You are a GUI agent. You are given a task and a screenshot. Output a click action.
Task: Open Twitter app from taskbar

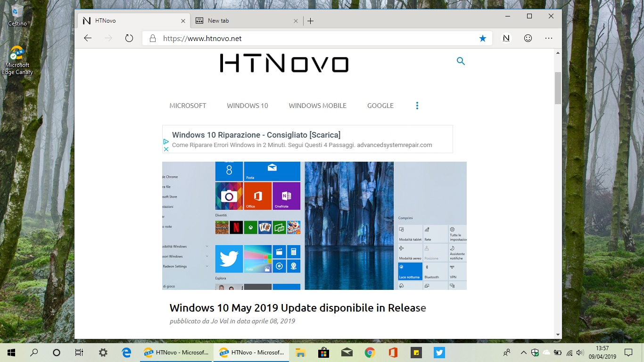pyautogui.click(x=439, y=352)
